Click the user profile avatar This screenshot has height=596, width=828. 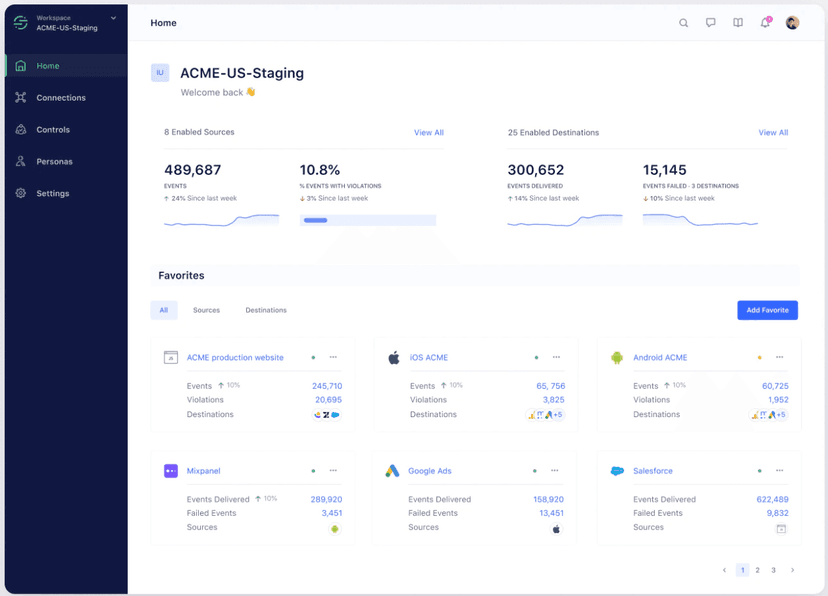click(x=792, y=23)
